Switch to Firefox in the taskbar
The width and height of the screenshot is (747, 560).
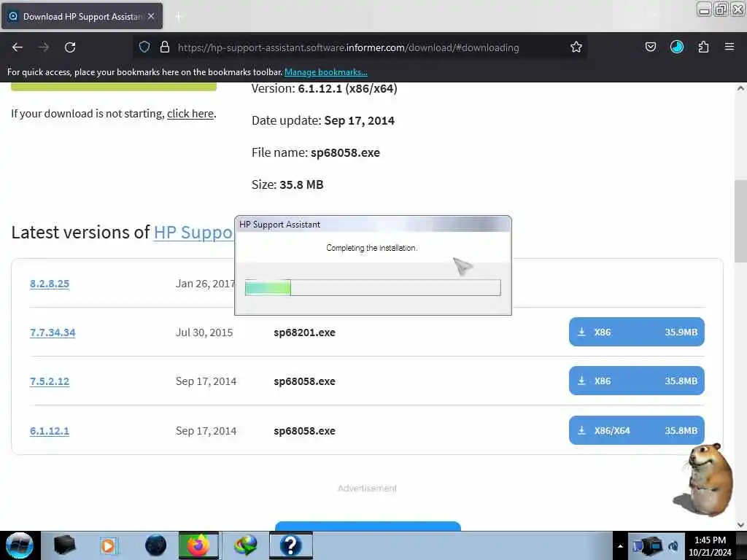click(x=198, y=545)
